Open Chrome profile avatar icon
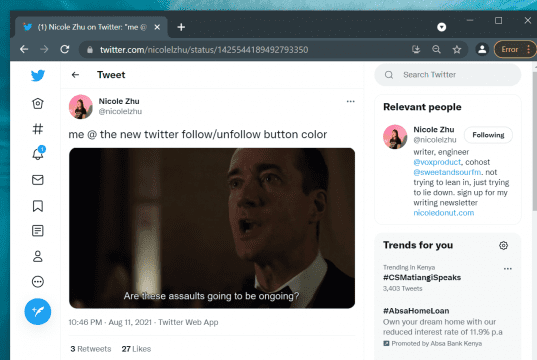Viewport: 537px width, 360px height. pos(482,49)
